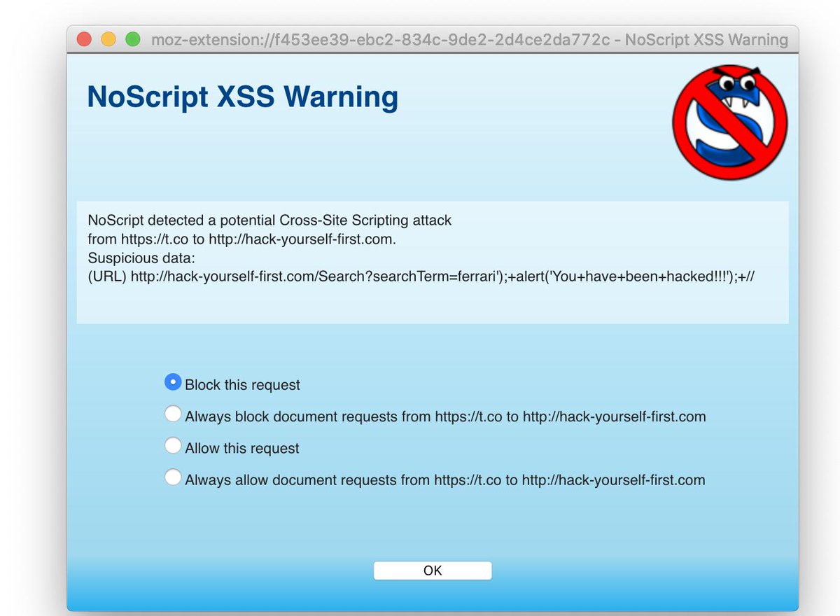The height and width of the screenshot is (616, 840).
Task: Choose 'Always allow document requests' radio option
Action: click(x=172, y=477)
